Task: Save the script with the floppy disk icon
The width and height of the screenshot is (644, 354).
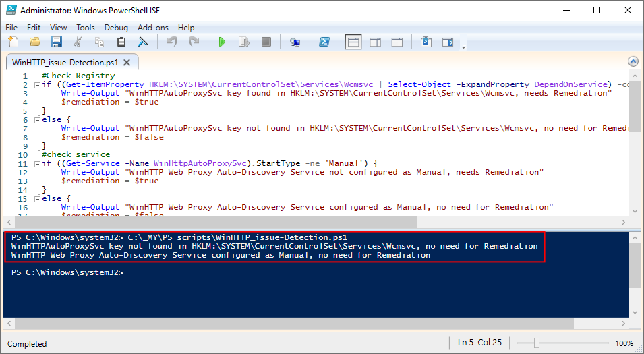Action: 57,42
